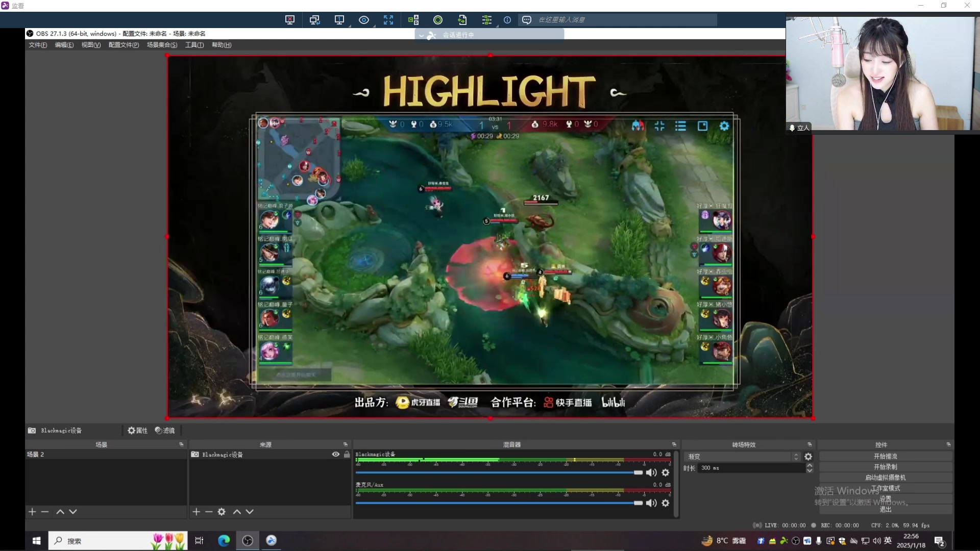Toggle visibility eye of the Blackmagic设备 source
The width and height of the screenshot is (980, 551).
tap(336, 454)
